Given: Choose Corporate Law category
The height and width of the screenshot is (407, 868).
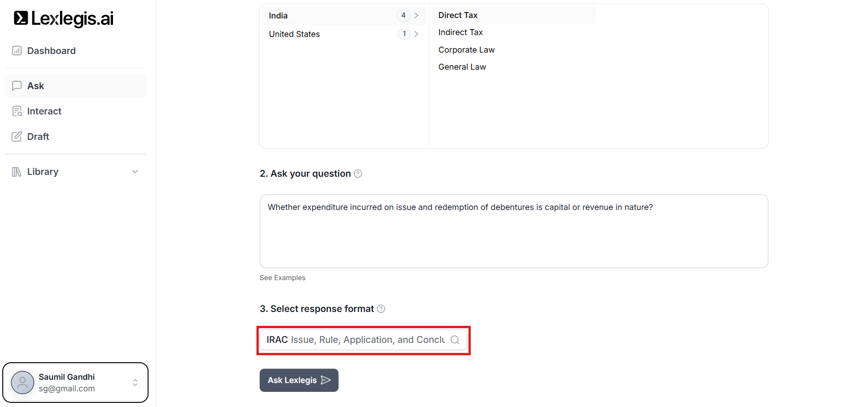Looking at the screenshot, I should (466, 50).
